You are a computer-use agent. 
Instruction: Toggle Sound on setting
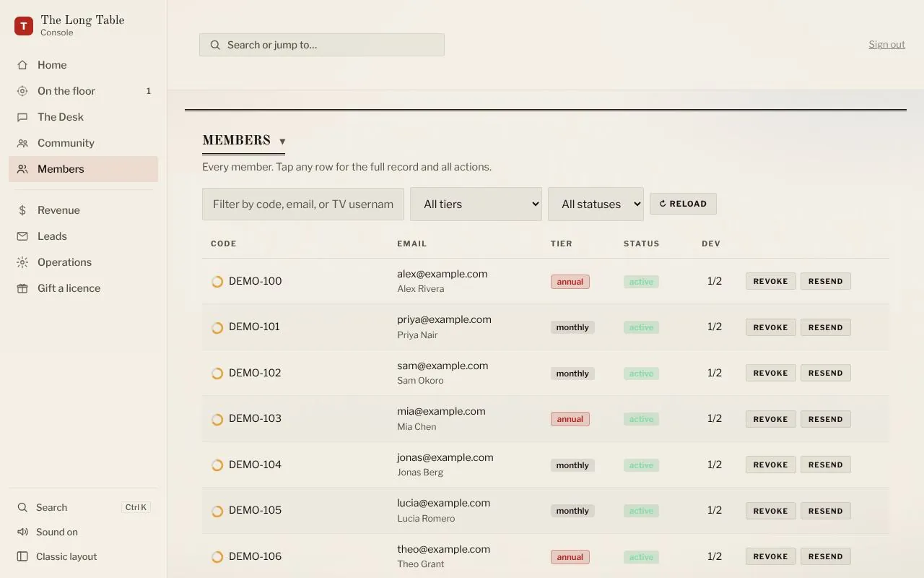pyautogui.click(x=83, y=532)
